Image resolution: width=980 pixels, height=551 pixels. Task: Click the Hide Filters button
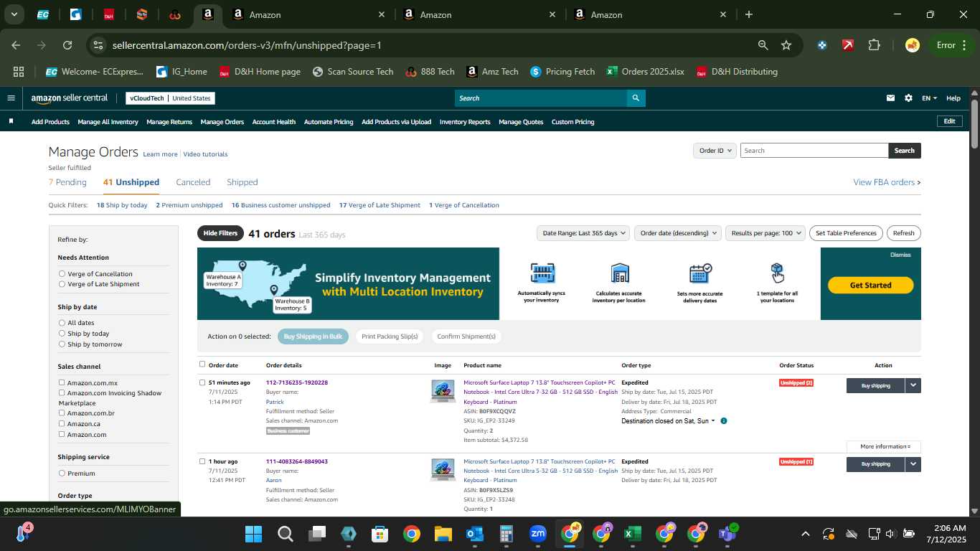pos(220,233)
